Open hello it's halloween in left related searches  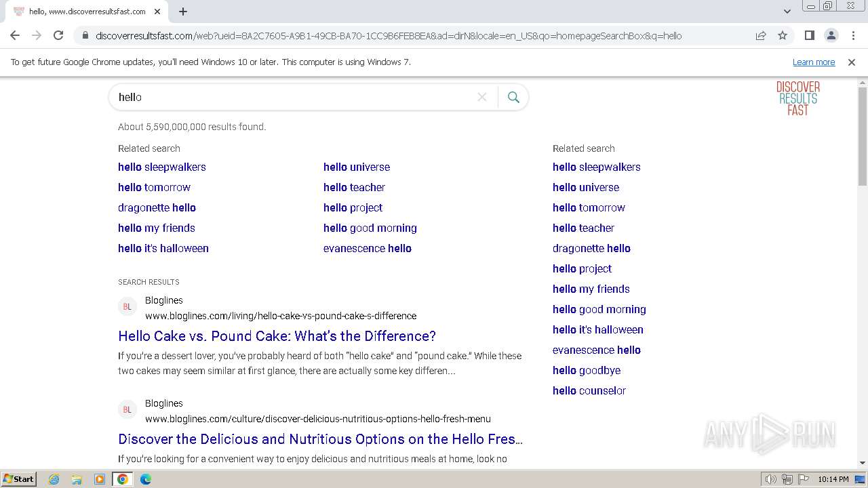pyautogui.click(x=163, y=248)
